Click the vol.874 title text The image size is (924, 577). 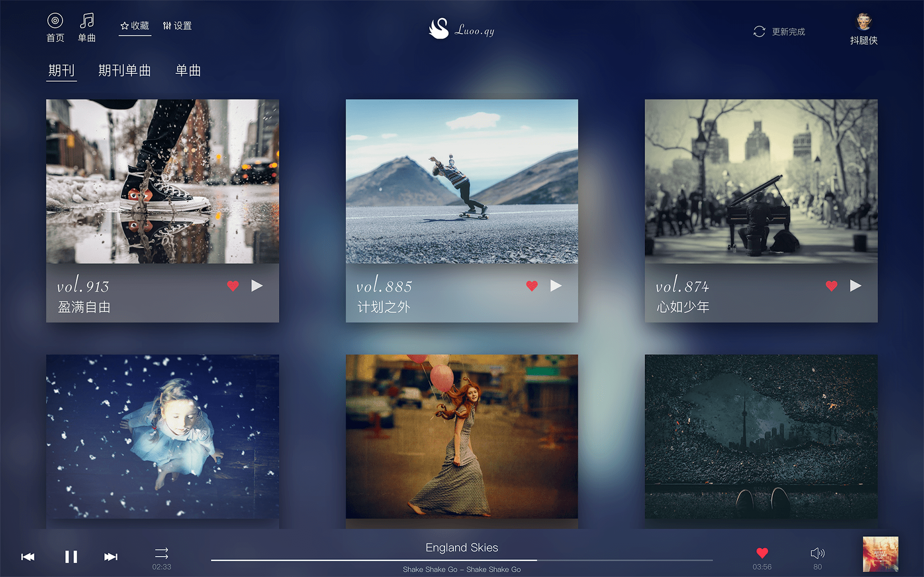point(682,285)
